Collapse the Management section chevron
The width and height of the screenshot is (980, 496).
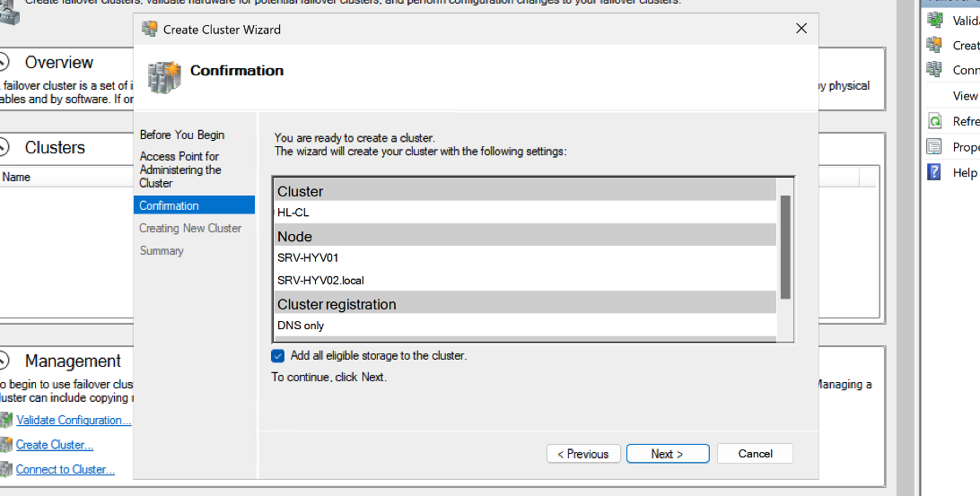[4, 361]
